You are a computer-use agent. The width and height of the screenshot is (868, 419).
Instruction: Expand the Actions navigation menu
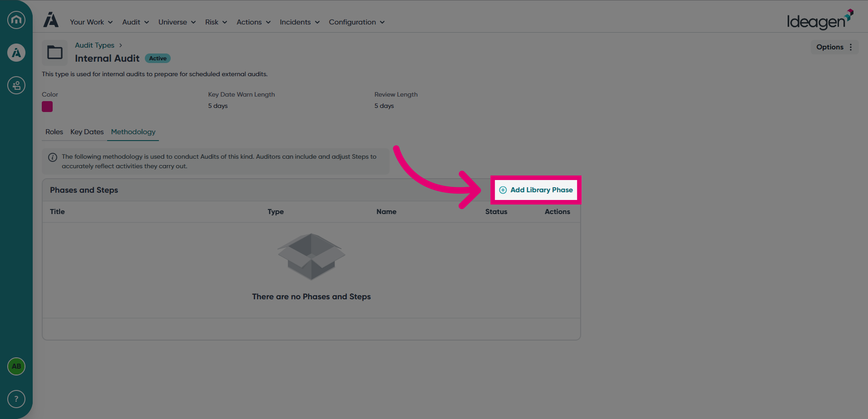click(x=253, y=22)
